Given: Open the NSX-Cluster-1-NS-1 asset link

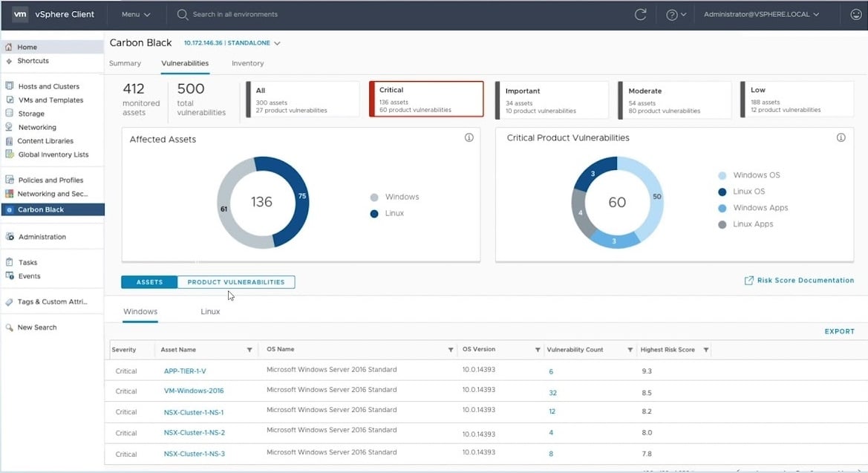Looking at the screenshot, I should point(194,412).
